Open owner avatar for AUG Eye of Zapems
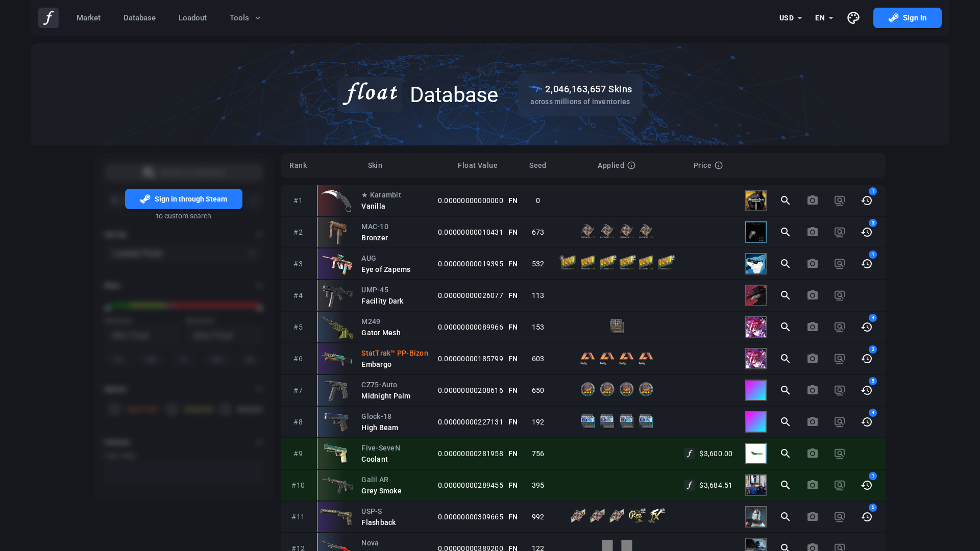 [756, 264]
